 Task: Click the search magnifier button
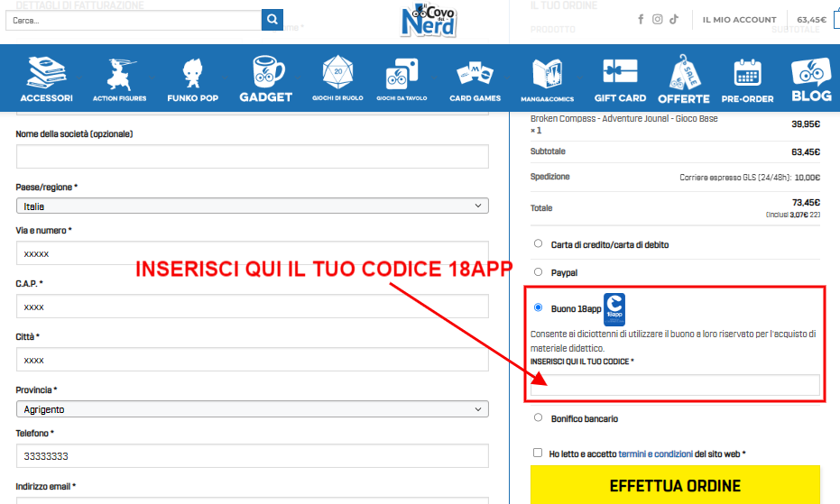[272, 20]
